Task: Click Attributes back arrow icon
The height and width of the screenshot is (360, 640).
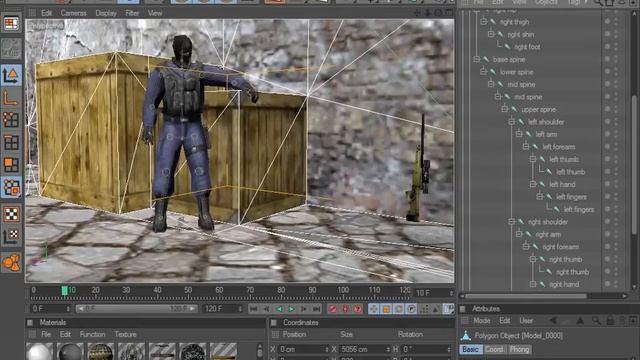Action: (553, 321)
